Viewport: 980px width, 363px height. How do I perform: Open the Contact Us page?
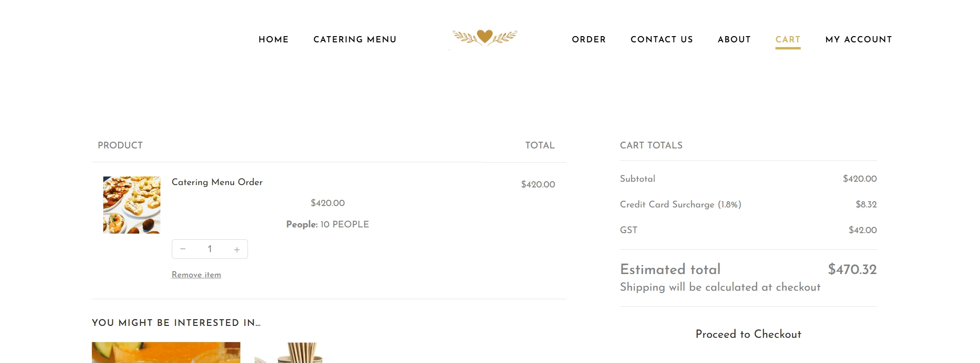[x=662, y=39]
